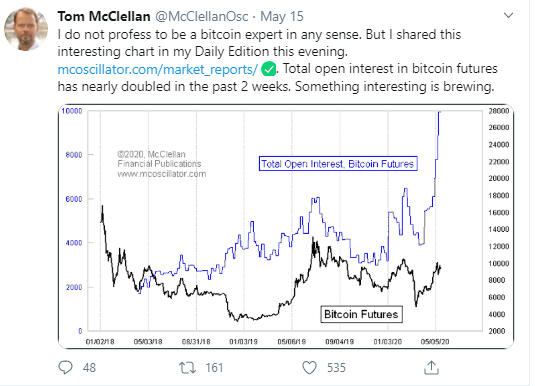Open mcoscillator.com/market_reports/ link
The height and width of the screenshot is (386, 535).
click(x=158, y=69)
